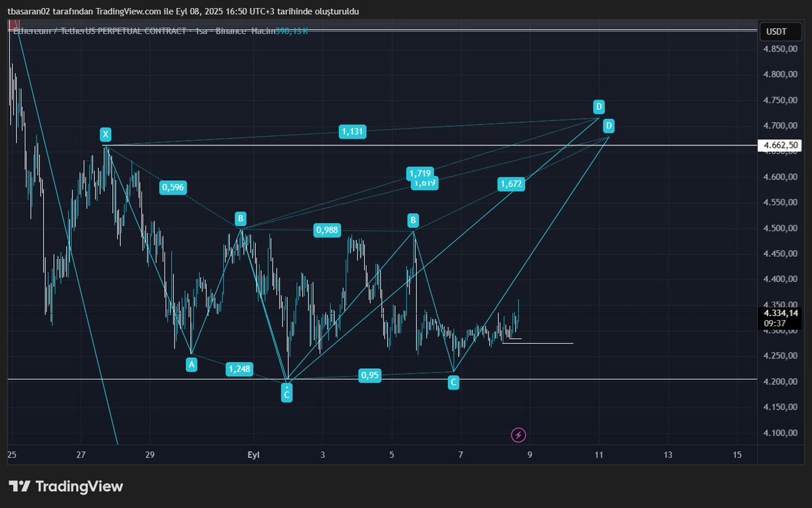This screenshot has height=508, width=812.
Task: Click the 4.600,00 price axis value
Action: coord(782,177)
